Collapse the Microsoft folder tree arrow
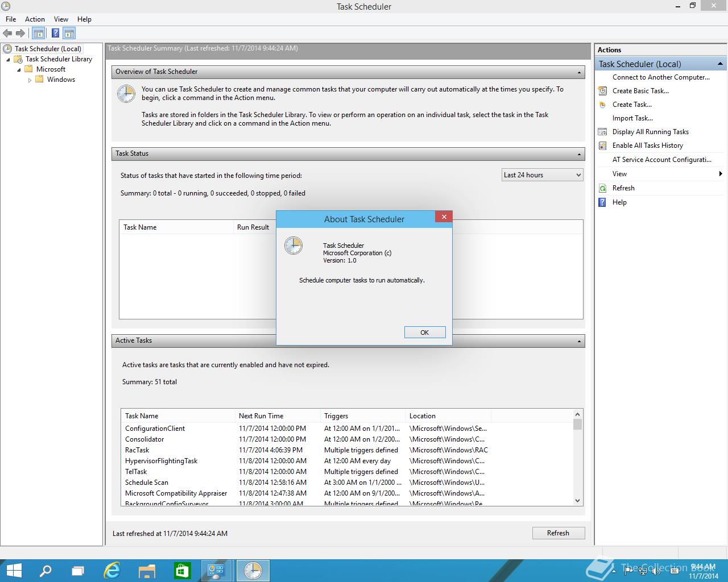 (x=19, y=70)
